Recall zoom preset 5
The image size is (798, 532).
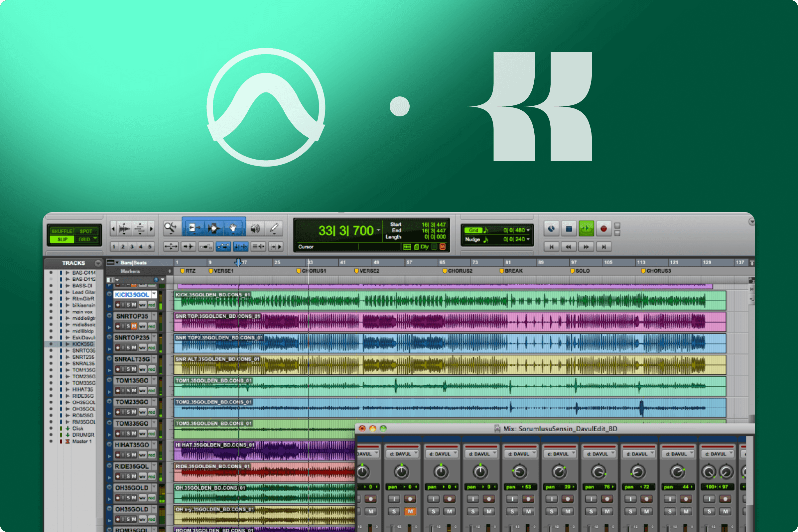click(150, 247)
